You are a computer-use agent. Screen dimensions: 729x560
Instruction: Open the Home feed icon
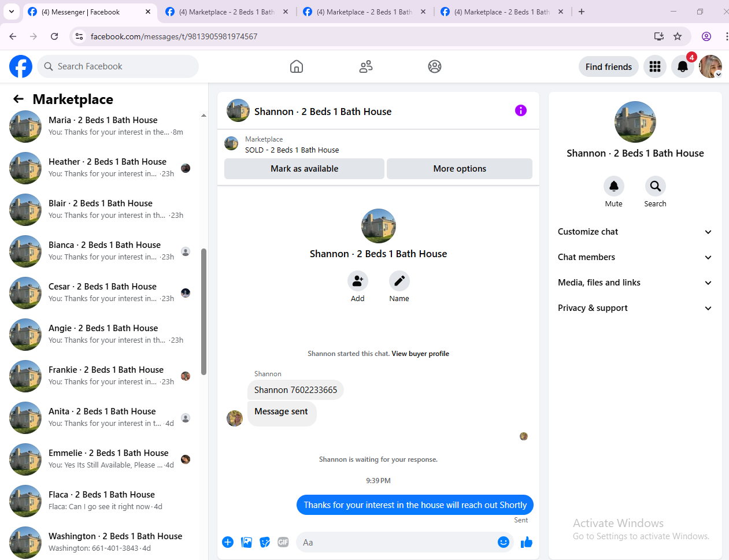coord(297,66)
